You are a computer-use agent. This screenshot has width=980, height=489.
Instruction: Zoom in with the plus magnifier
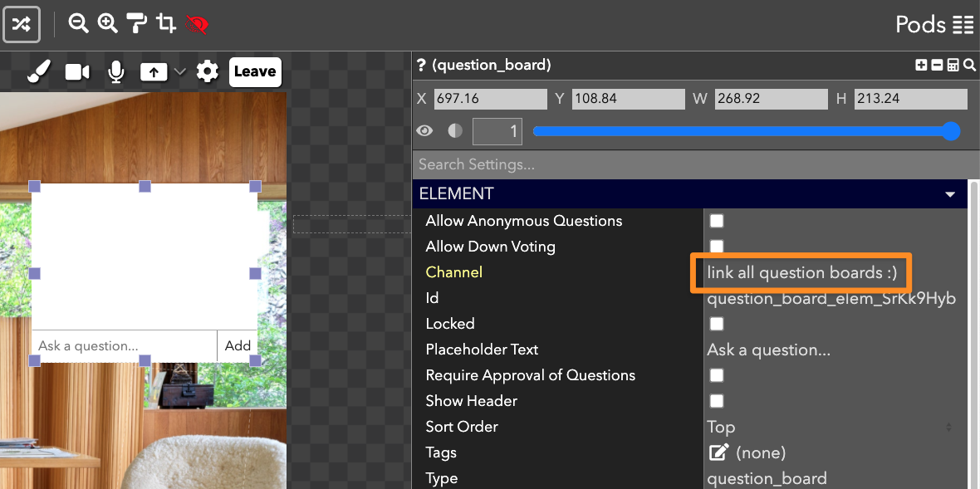click(107, 24)
